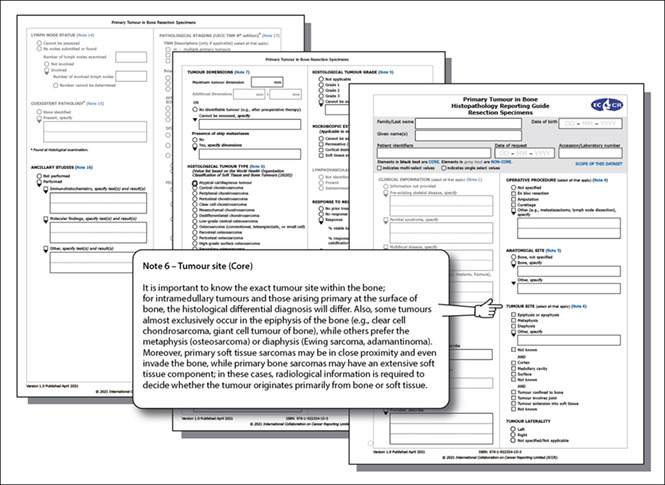Click the Bone, specify text field
The image size is (665, 485).
(569, 271)
